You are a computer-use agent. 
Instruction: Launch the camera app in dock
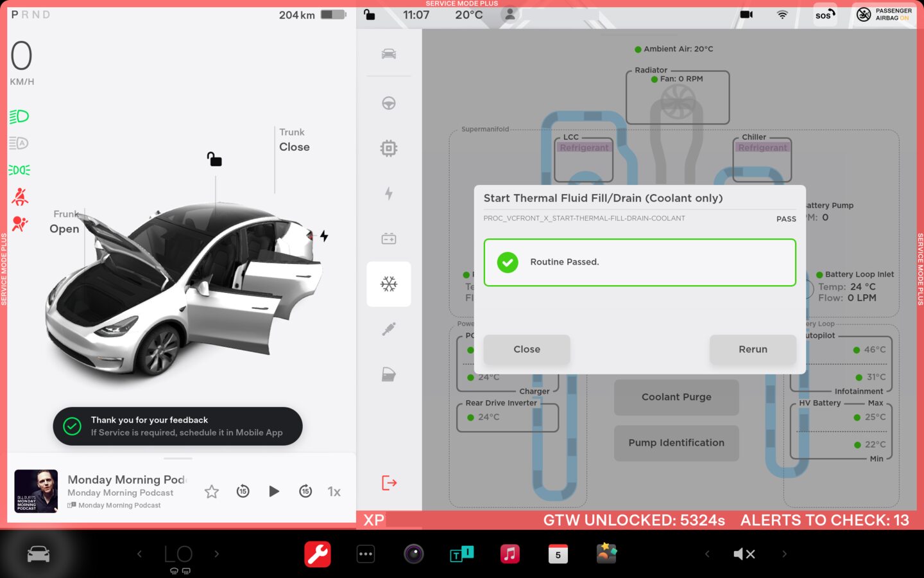tap(413, 554)
